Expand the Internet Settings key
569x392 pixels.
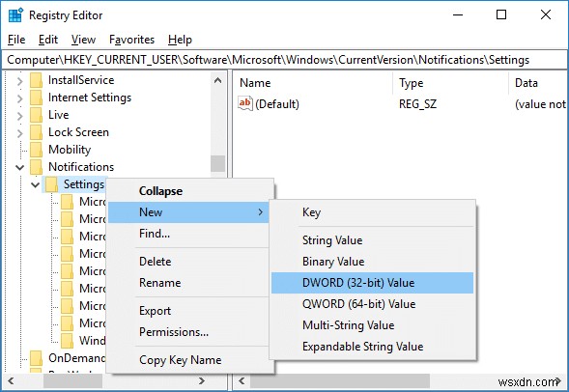pos(20,98)
